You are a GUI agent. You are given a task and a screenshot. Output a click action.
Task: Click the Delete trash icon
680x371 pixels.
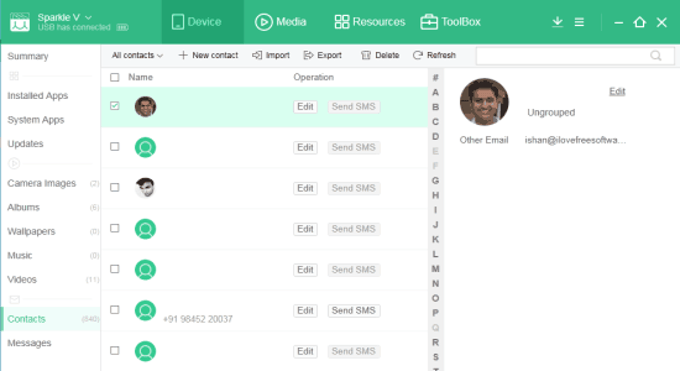pos(366,55)
